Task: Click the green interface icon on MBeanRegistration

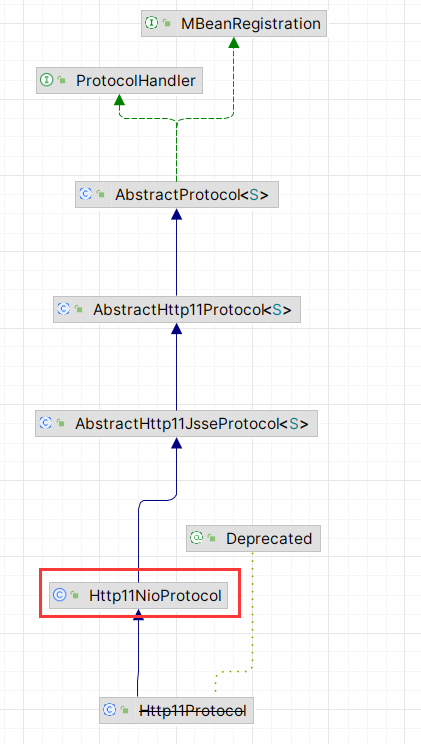Action: (x=151, y=23)
